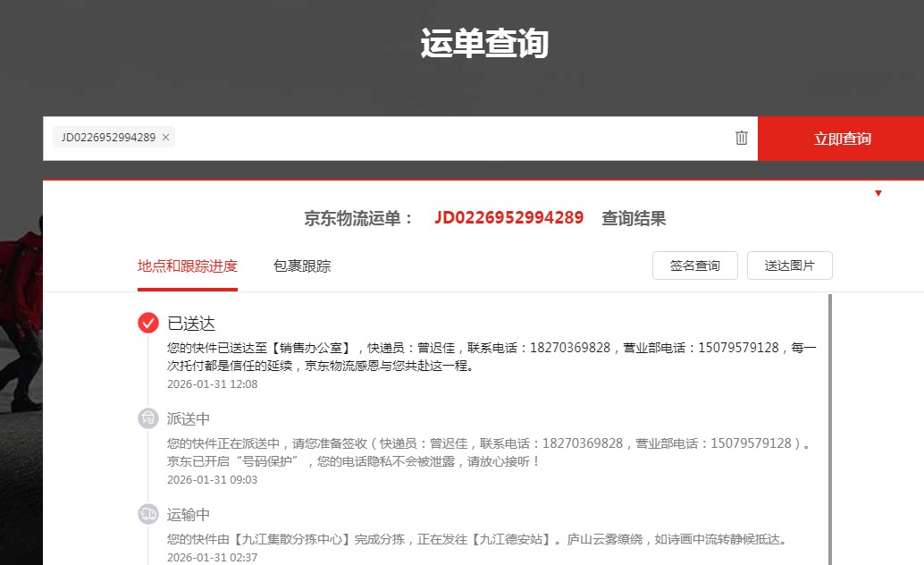Remove the JD0226952994289 tag with its ×

[x=165, y=138]
